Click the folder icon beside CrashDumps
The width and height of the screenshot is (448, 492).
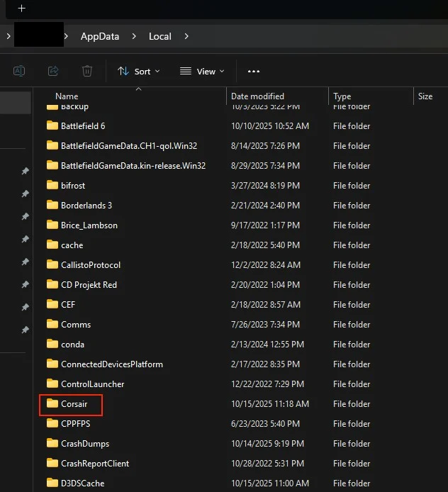[52, 443]
